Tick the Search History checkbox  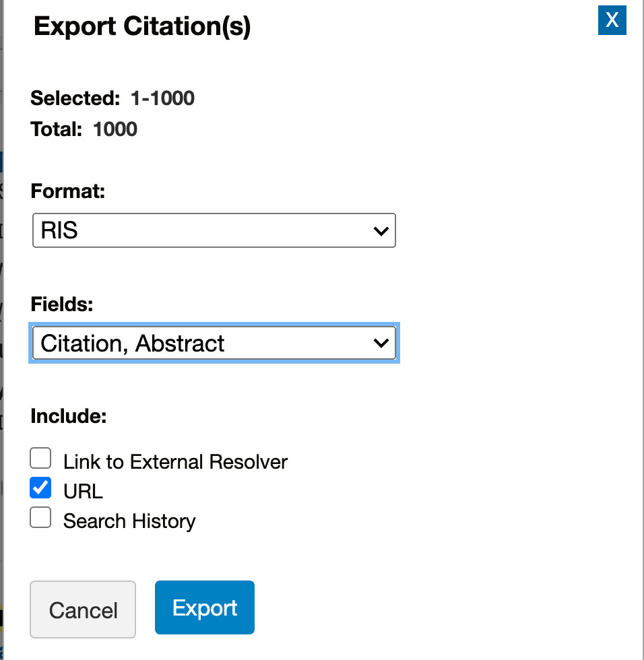click(x=40, y=517)
